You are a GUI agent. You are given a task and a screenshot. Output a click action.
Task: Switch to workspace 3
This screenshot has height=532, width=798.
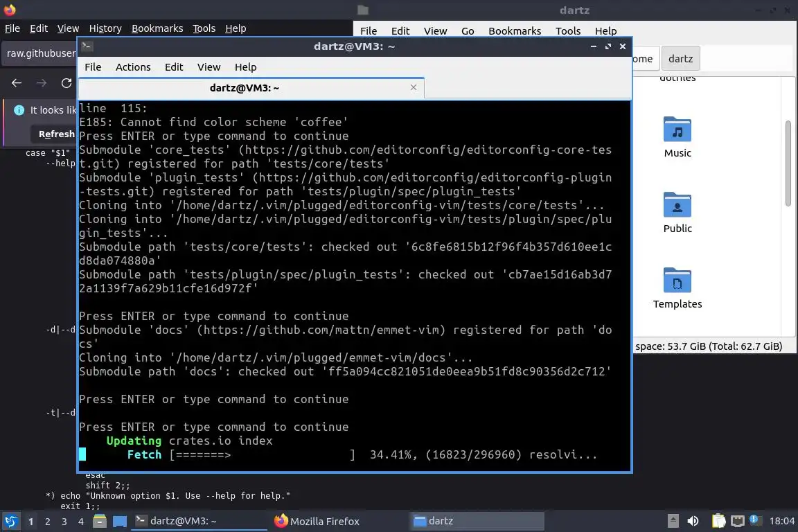coord(64,522)
